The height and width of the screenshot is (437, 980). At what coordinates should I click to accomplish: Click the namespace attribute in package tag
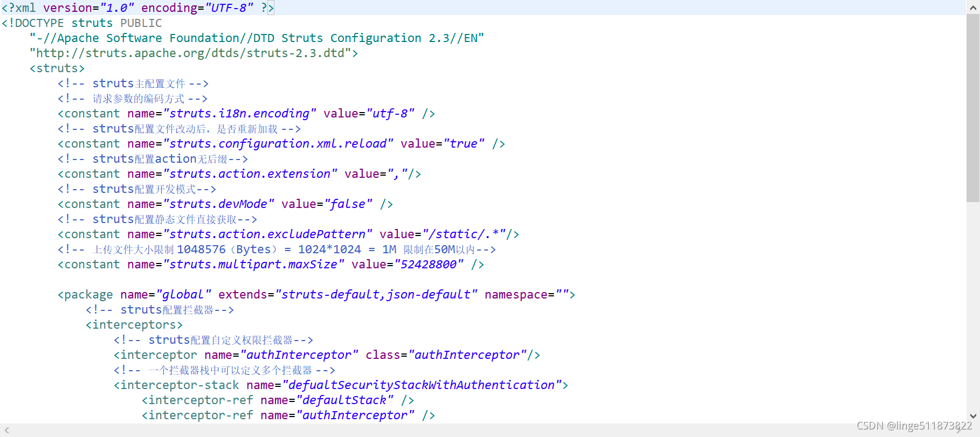pos(527,295)
